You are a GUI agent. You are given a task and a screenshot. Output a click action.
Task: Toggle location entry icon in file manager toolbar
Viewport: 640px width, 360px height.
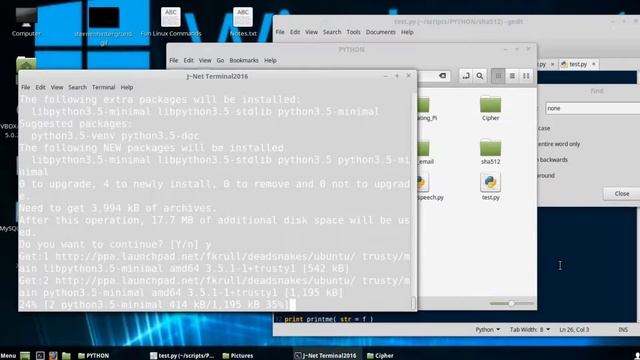pos(466,76)
